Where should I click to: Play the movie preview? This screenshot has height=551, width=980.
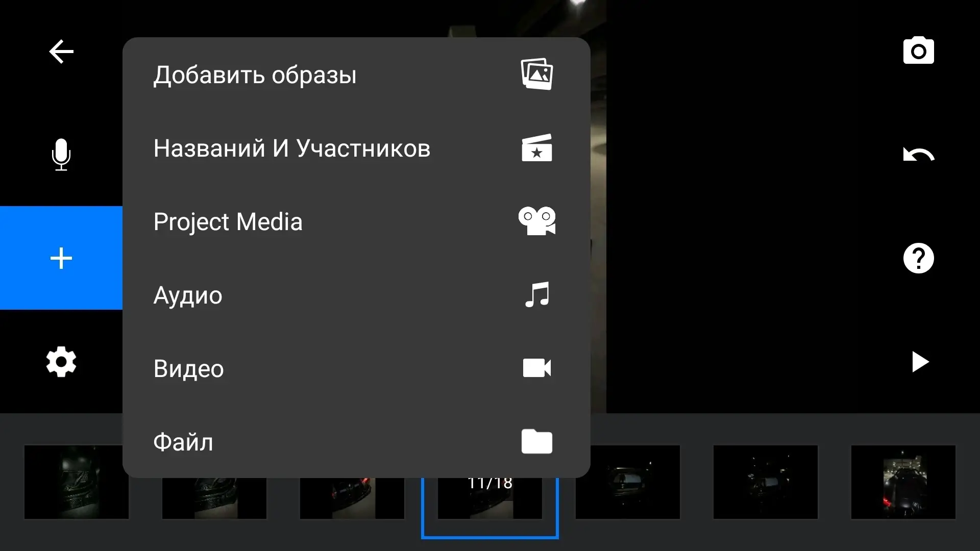click(x=919, y=362)
